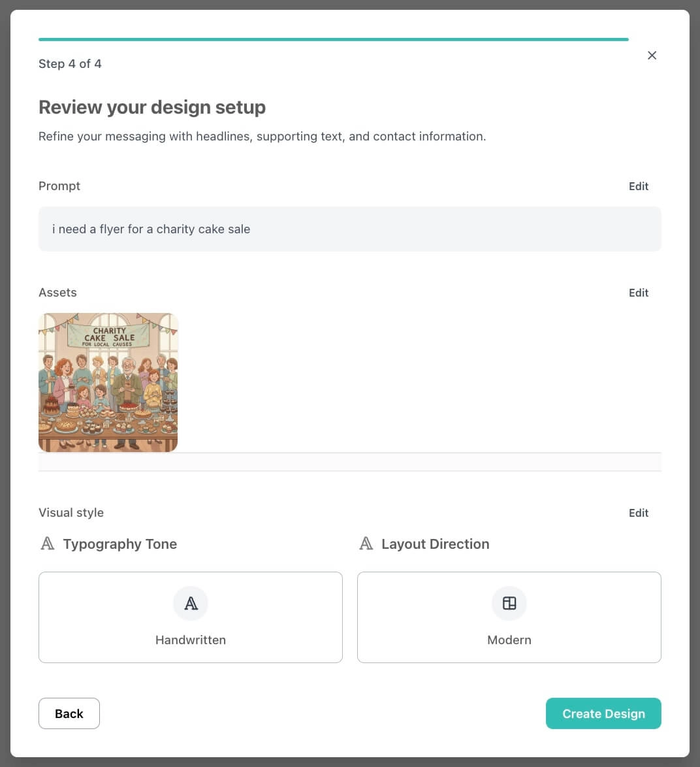Click the Modern layout grid icon
Viewport: 700px width, 767px height.
(509, 603)
